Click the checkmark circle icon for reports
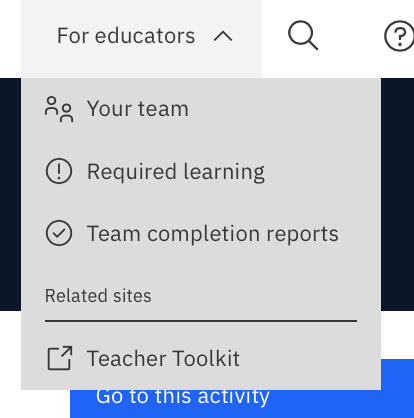Image resolution: width=414 pixels, height=418 pixels. click(x=59, y=233)
